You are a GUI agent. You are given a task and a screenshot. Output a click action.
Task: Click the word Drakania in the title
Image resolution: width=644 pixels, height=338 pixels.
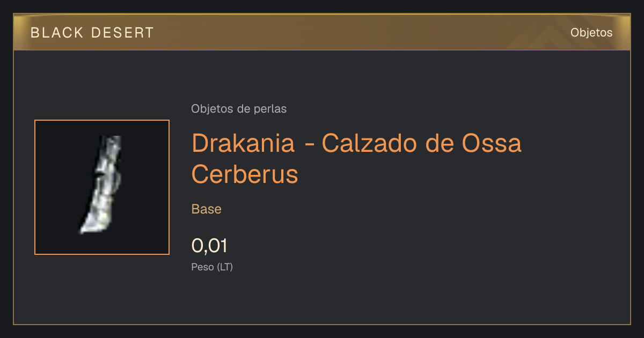coord(243,144)
